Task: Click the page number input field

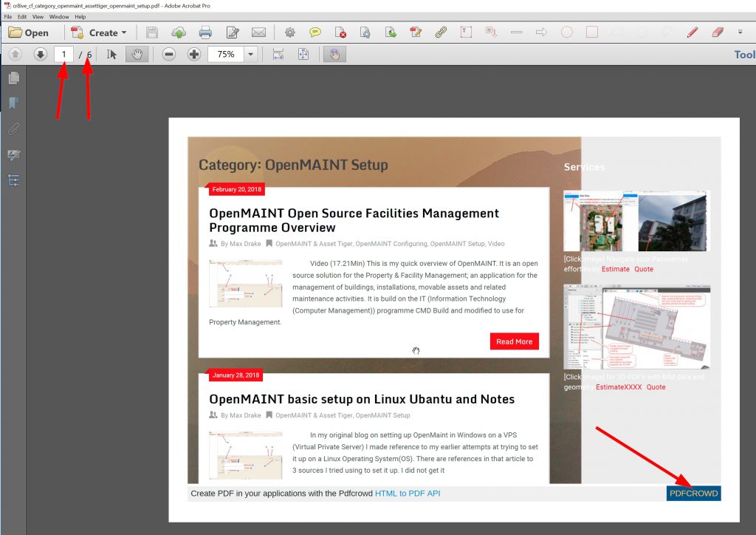Action: pos(64,55)
